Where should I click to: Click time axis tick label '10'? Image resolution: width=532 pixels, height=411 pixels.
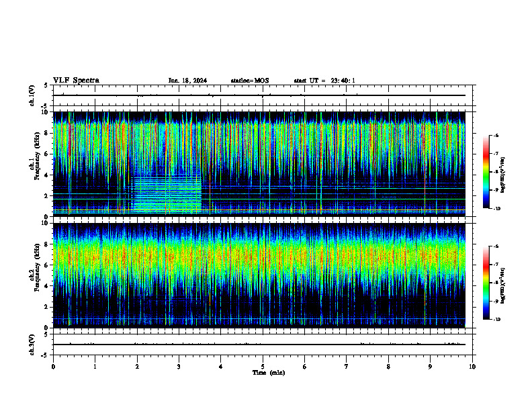point(472,367)
